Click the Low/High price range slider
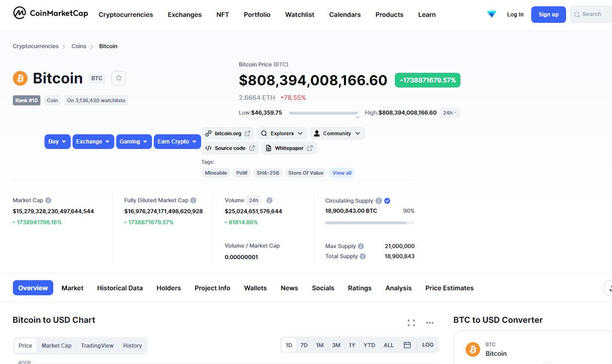This screenshot has height=364, width=612. point(324,113)
